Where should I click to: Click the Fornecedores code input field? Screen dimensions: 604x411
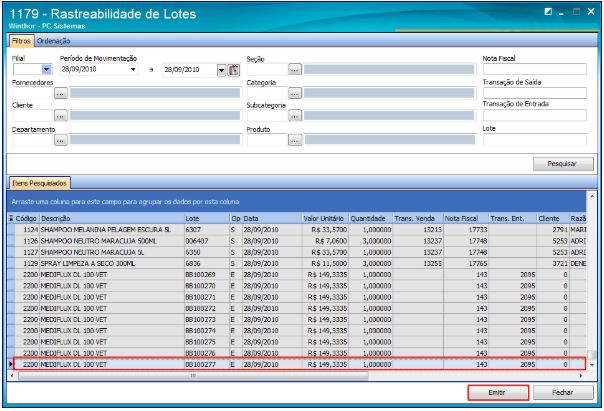(32, 93)
